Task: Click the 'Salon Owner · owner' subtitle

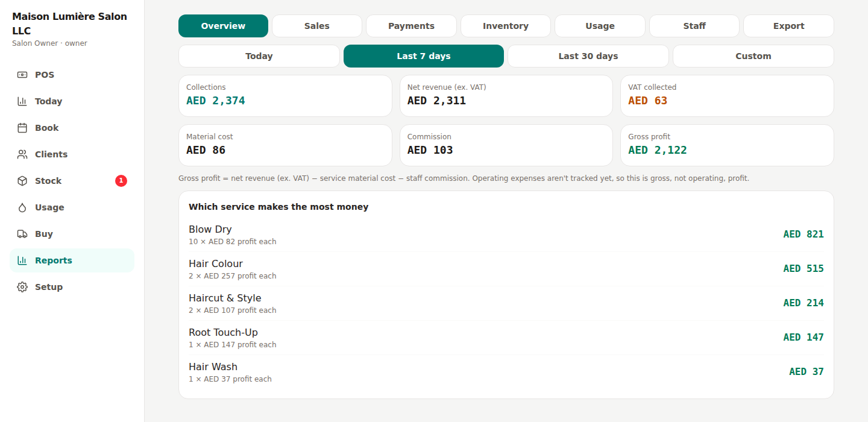Action: (49, 43)
